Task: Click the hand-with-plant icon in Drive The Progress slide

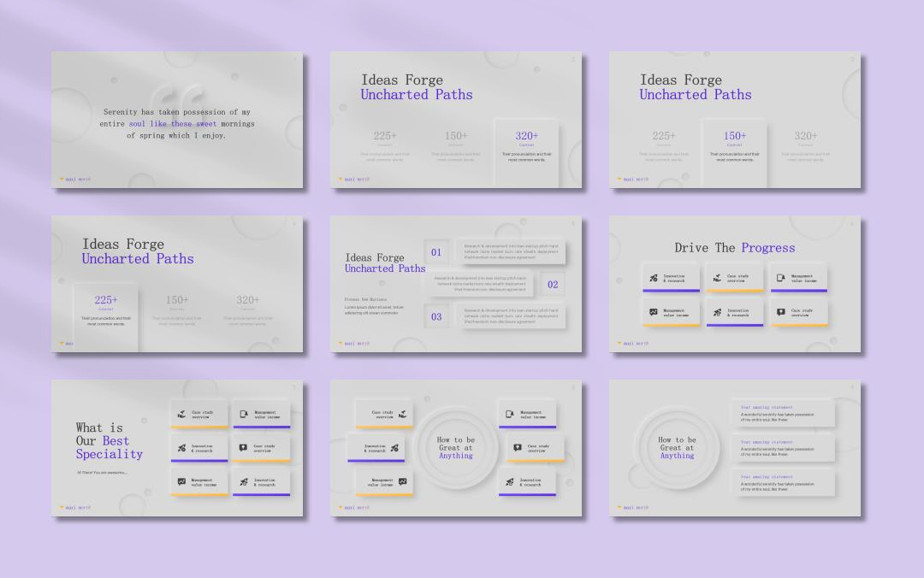Action: [x=717, y=278]
